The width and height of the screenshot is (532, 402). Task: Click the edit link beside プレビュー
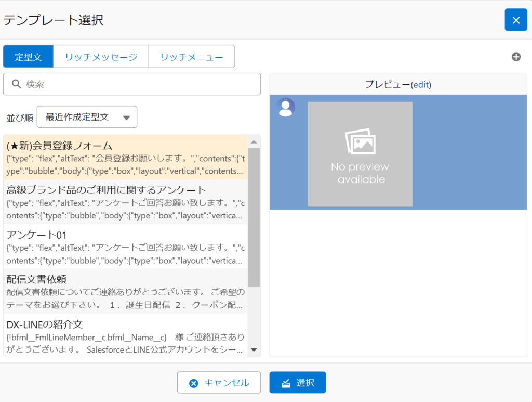point(421,85)
